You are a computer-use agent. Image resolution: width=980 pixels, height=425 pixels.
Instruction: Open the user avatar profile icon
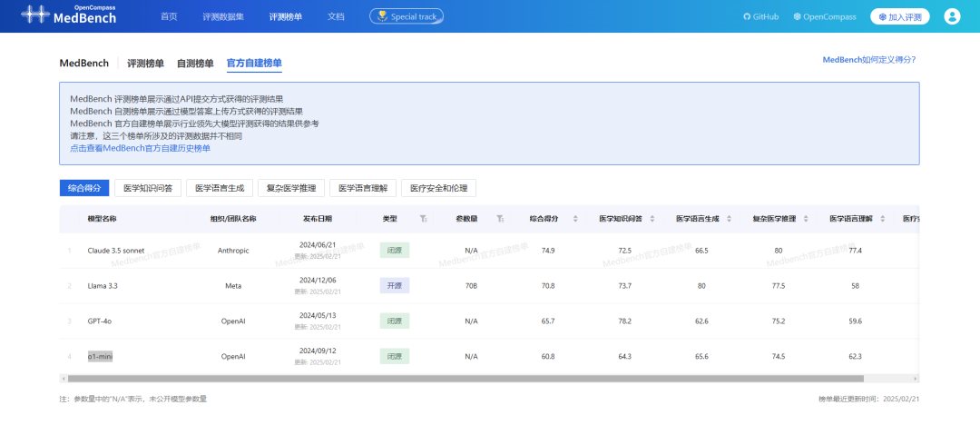[x=952, y=16]
